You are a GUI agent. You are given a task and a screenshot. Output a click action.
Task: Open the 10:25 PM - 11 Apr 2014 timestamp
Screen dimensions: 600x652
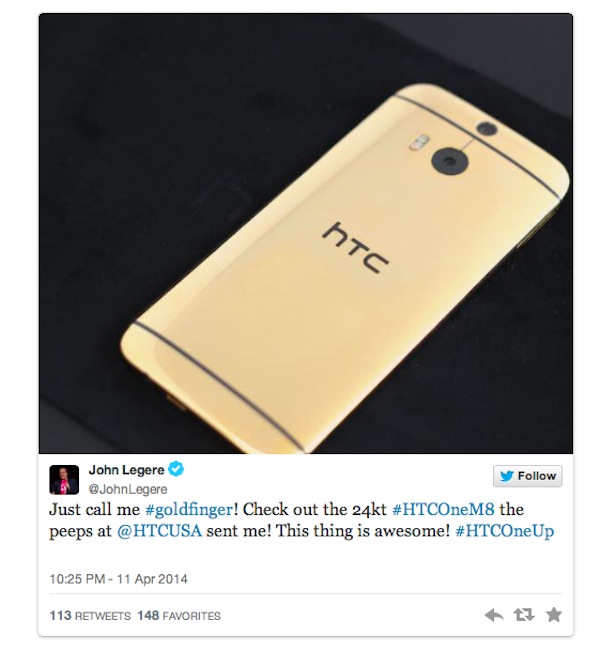pos(119,579)
